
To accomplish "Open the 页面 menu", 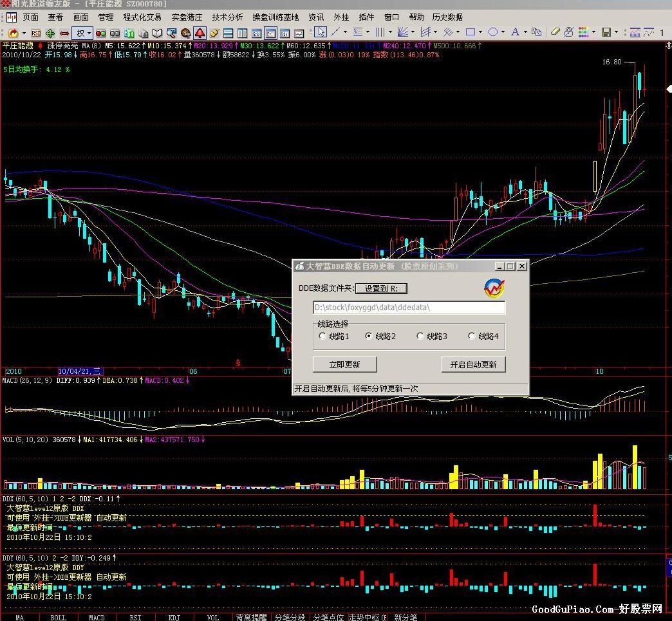I will pos(30,17).
